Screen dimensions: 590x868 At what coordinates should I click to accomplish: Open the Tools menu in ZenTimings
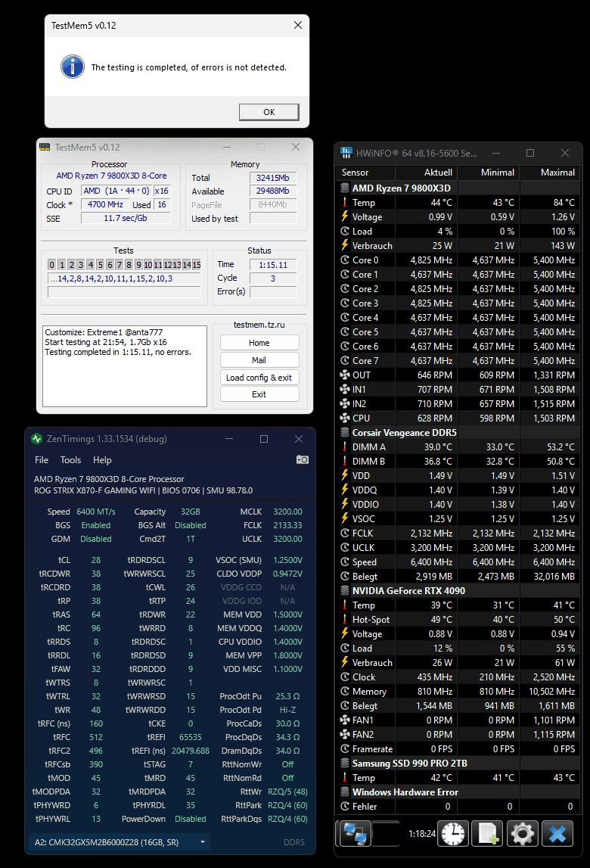[x=71, y=460]
